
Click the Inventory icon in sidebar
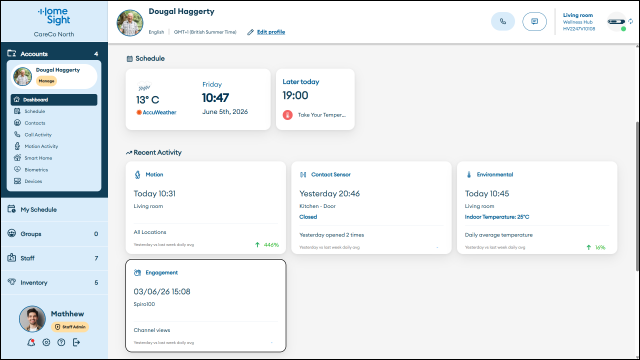(11, 282)
